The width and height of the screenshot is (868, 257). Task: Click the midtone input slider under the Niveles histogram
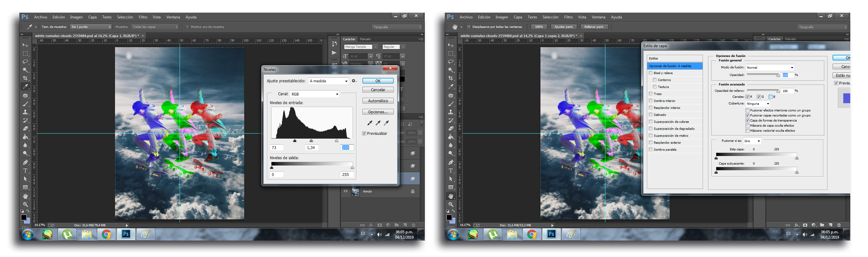[311, 141]
